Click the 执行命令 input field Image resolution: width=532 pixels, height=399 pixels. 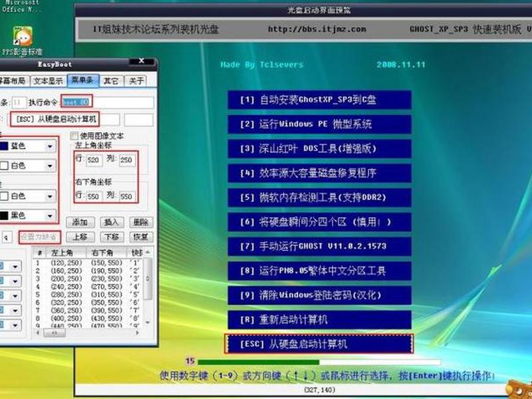click(x=108, y=102)
